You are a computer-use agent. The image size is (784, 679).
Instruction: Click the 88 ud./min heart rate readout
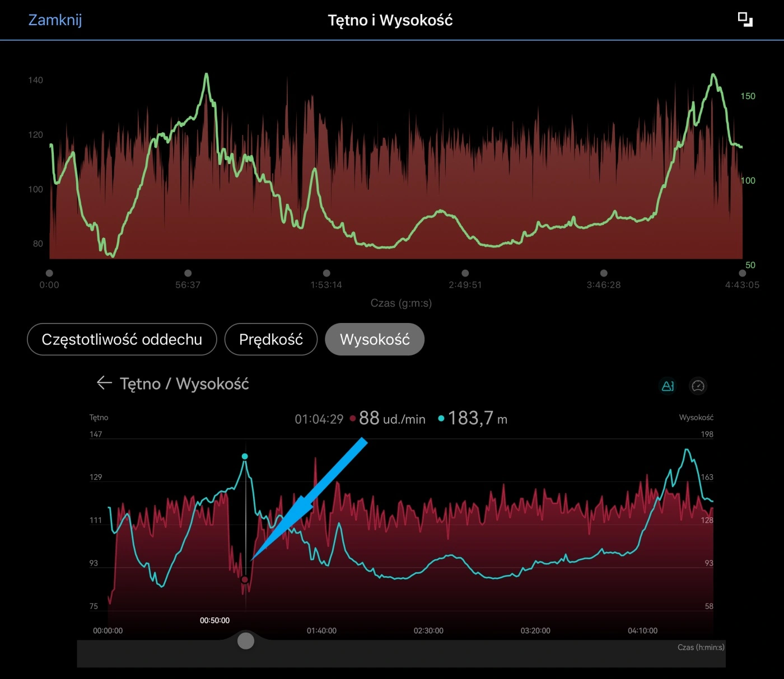(391, 419)
